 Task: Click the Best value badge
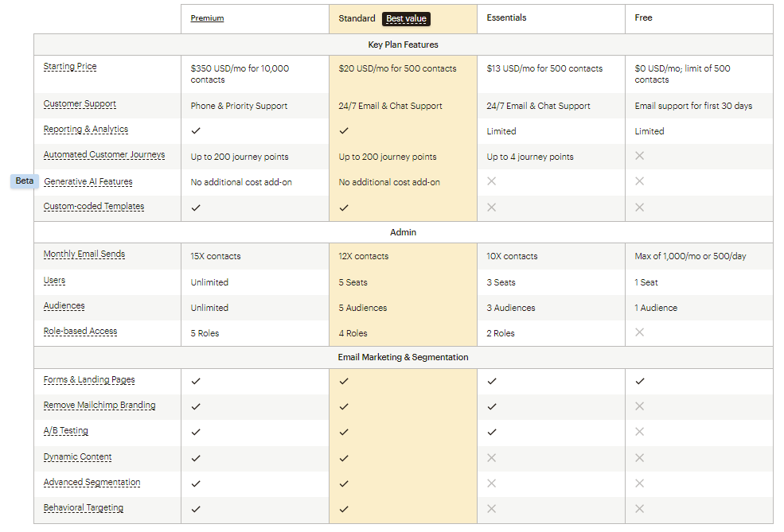pyautogui.click(x=406, y=18)
